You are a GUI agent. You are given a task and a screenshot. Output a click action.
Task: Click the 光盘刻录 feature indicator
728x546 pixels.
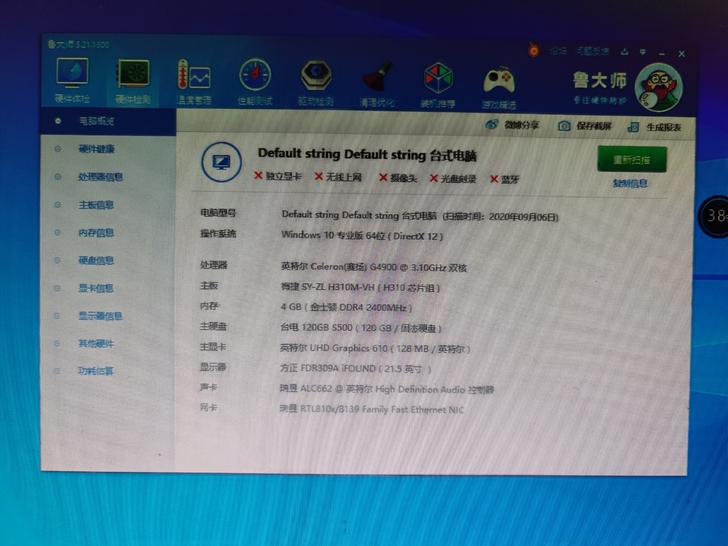(453, 179)
